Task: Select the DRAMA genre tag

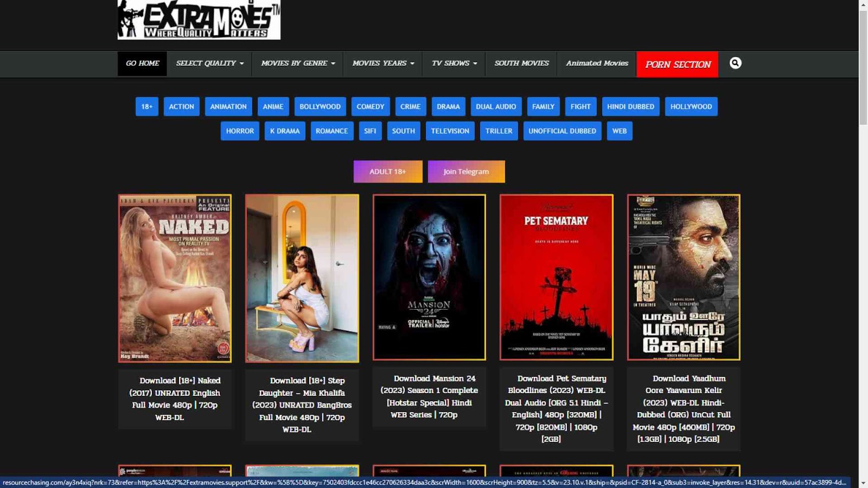Action: pos(449,107)
